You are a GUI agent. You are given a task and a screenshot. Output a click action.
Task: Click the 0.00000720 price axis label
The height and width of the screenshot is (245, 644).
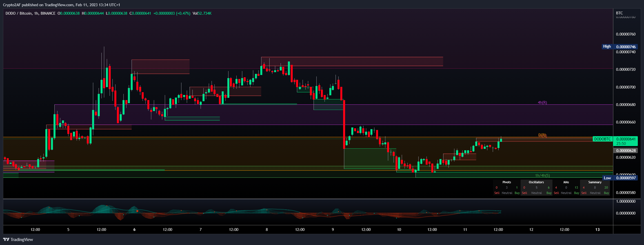point(626,69)
